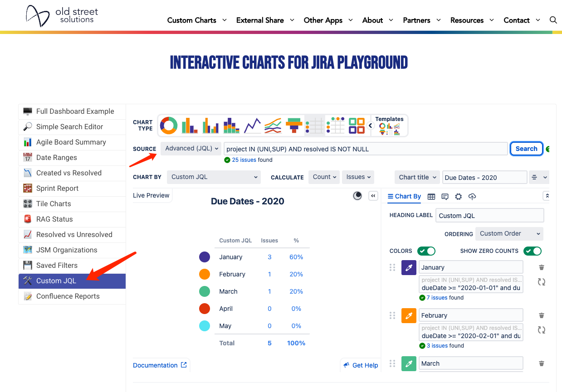562x392 pixels.
Task: Click the Search button
Action: [526, 149]
